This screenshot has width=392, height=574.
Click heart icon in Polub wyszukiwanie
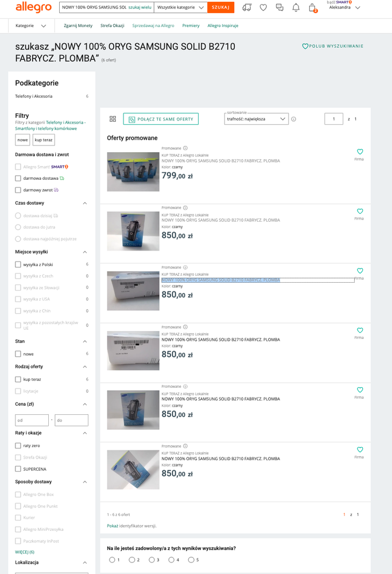pyautogui.click(x=305, y=46)
